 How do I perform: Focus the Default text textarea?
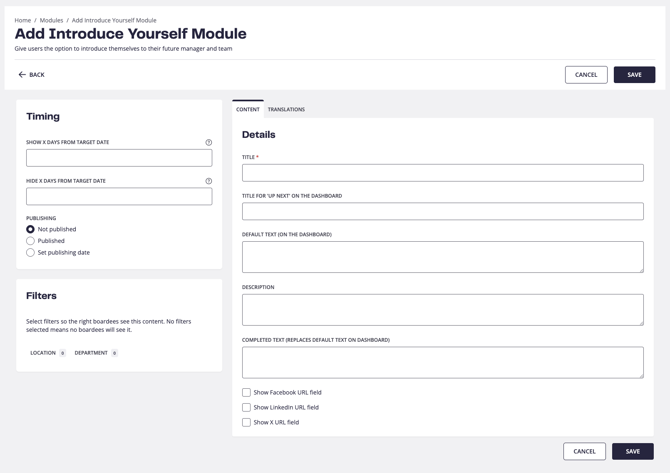pos(443,257)
